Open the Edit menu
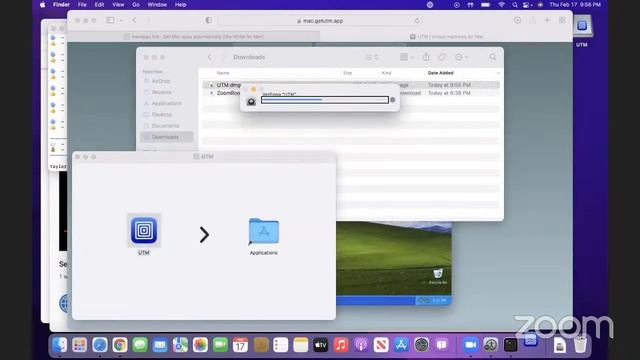640x360 pixels. [99, 5]
